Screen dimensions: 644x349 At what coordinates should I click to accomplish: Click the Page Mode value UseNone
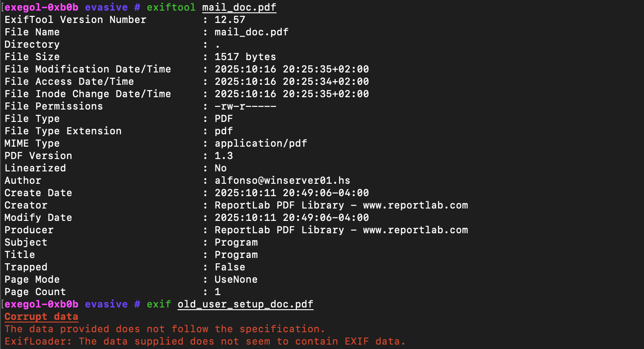coord(236,280)
